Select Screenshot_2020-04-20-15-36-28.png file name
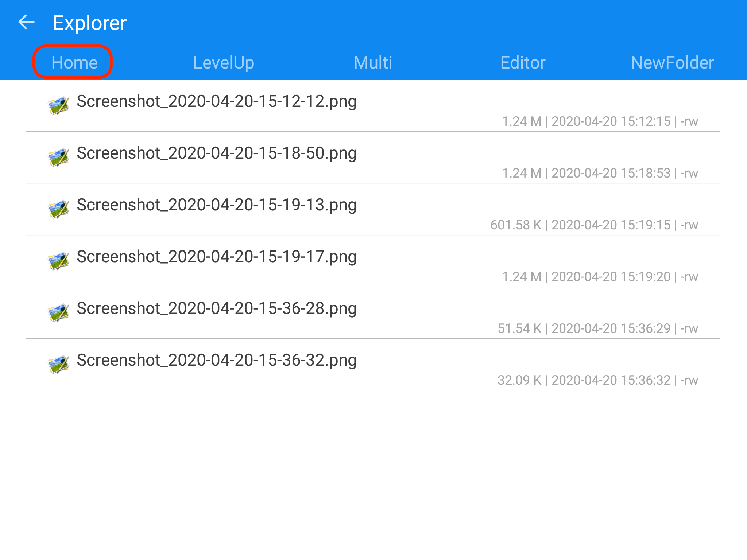The image size is (747, 560). point(216,308)
